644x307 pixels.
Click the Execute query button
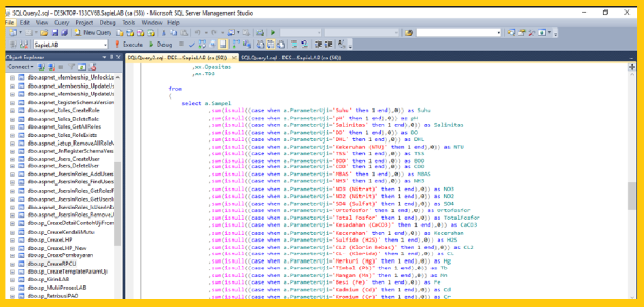[x=129, y=44]
